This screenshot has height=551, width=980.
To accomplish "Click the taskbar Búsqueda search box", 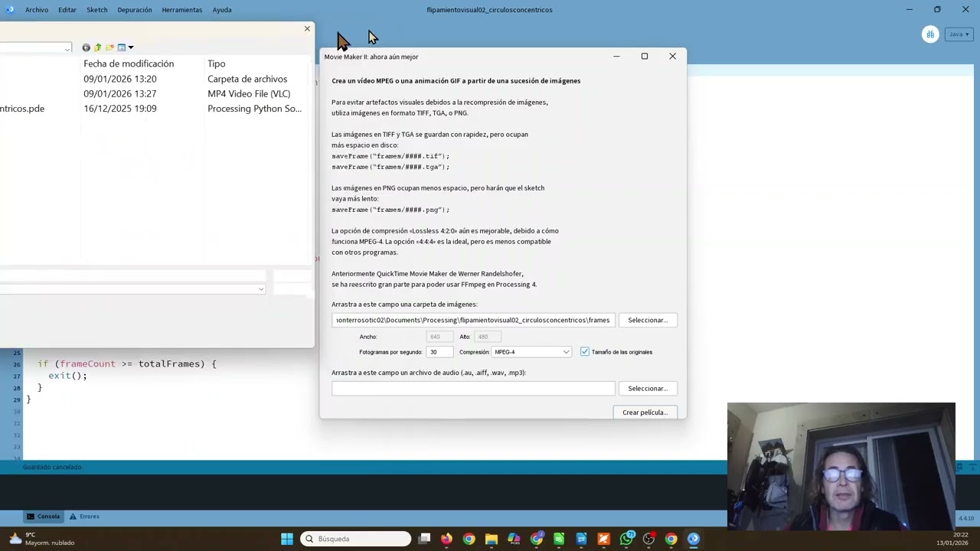I will pyautogui.click(x=355, y=539).
